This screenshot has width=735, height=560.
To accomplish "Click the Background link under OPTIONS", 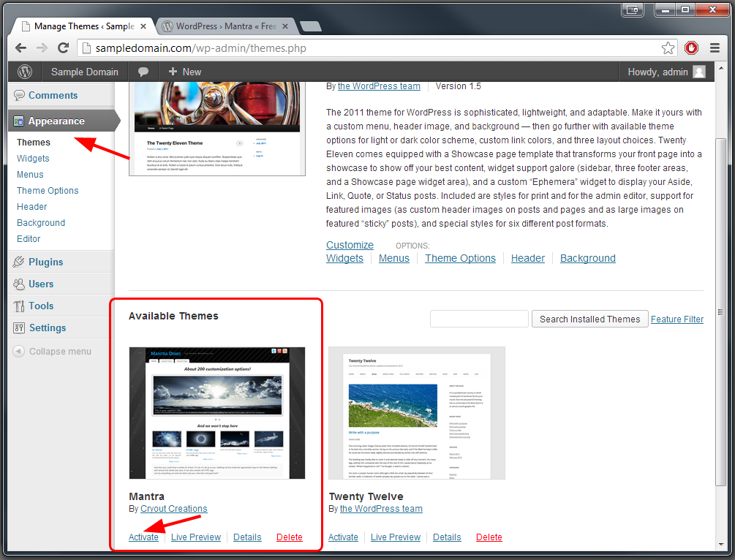I will 588,258.
